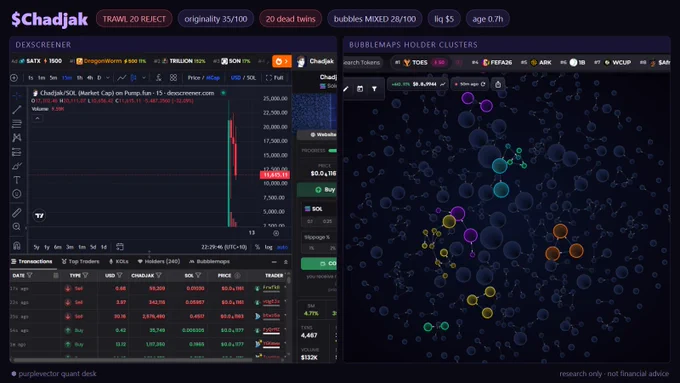Click the green Buy button

317,190
